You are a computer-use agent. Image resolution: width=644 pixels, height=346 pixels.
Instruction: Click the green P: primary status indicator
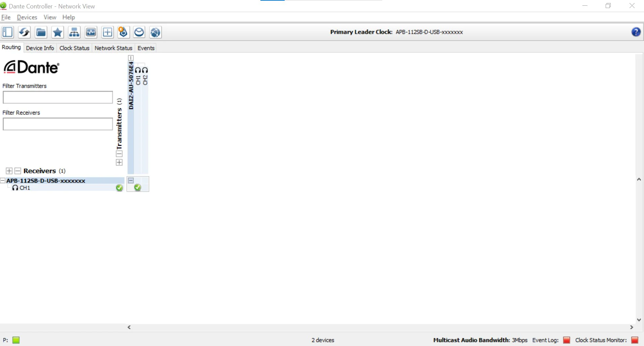pos(16,340)
